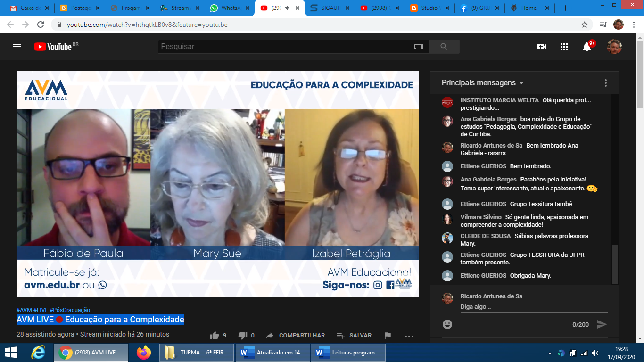Open the account avatar menu in YouTube header

pos(614,47)
